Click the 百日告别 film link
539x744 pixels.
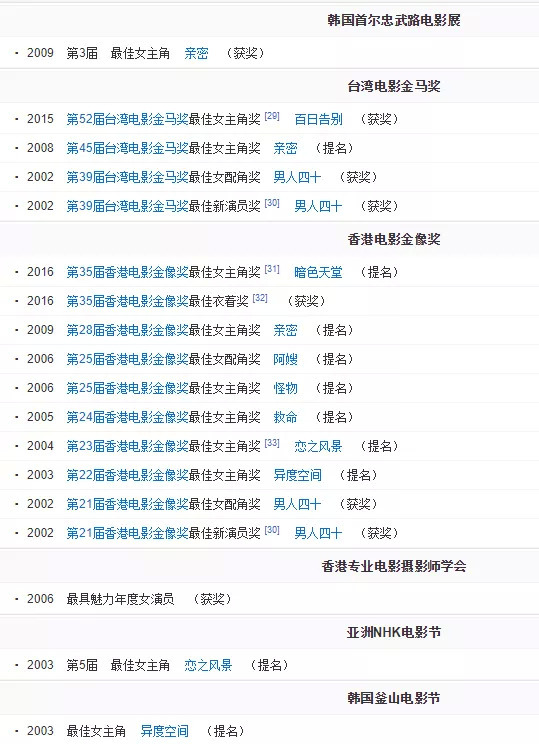click(318, 119)
